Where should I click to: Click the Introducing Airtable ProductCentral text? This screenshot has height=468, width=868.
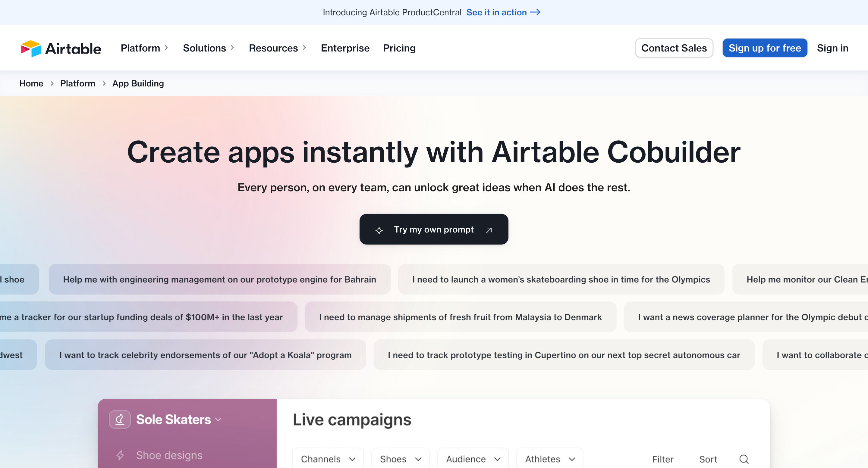(x=392, y=12)
